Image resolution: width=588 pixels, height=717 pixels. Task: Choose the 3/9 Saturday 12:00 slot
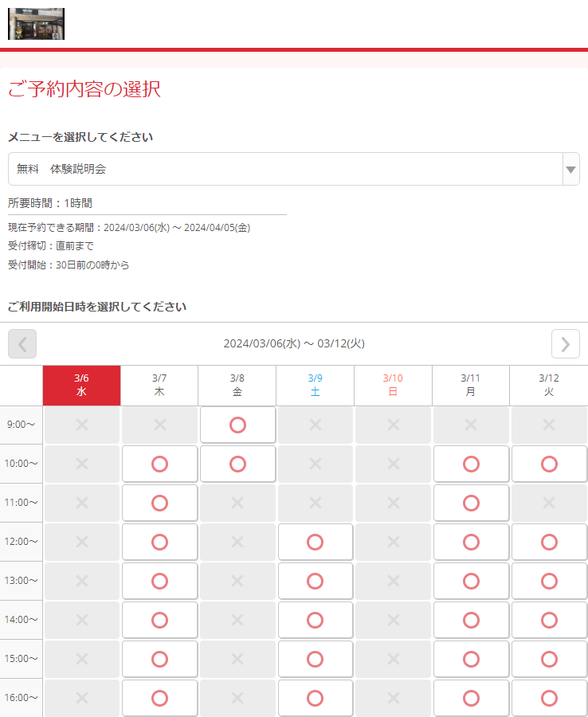(315, 542)
